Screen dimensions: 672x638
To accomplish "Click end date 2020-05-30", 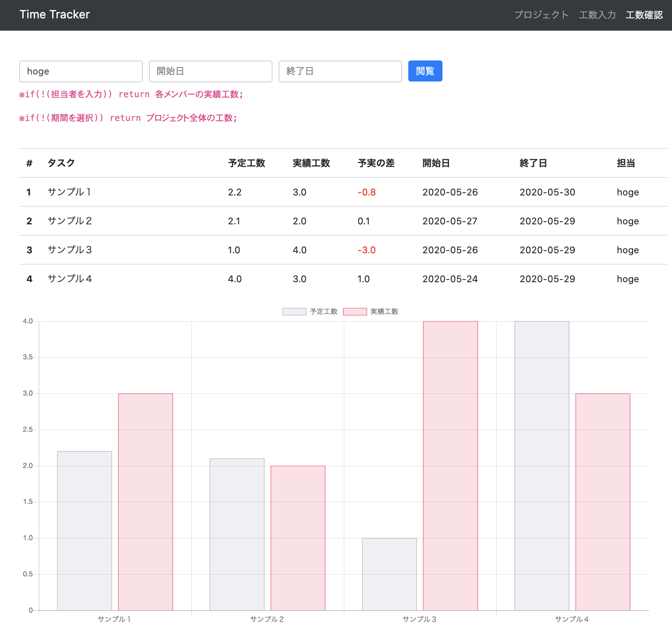I will (x=547, y=192).
